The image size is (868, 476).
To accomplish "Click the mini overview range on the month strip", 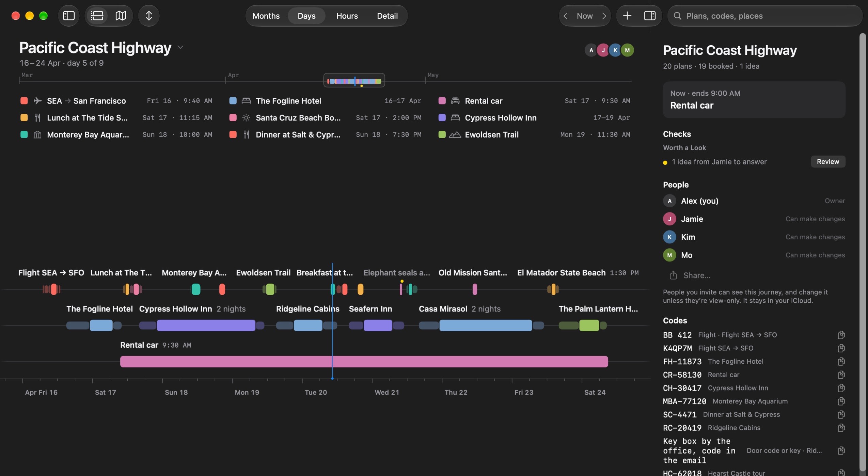I will pyautogui.click(x=354, y=80).
